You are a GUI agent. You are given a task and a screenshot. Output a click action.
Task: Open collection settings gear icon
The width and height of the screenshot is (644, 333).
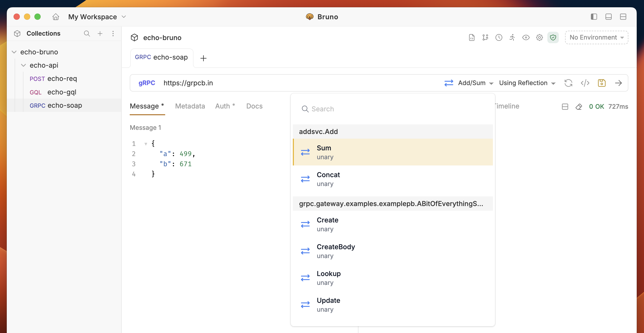pyautogui.click(x=539, y=37)
